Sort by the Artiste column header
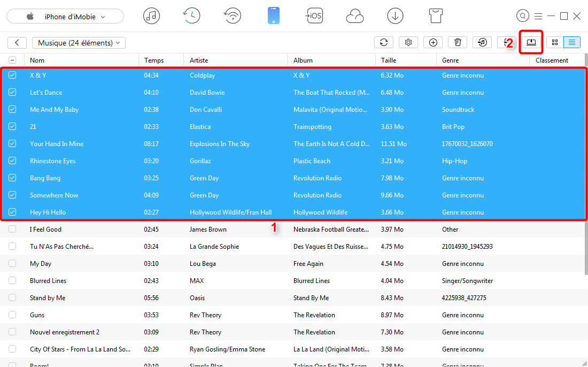Viewport: 588px width, 367px height. coord(236,60)
